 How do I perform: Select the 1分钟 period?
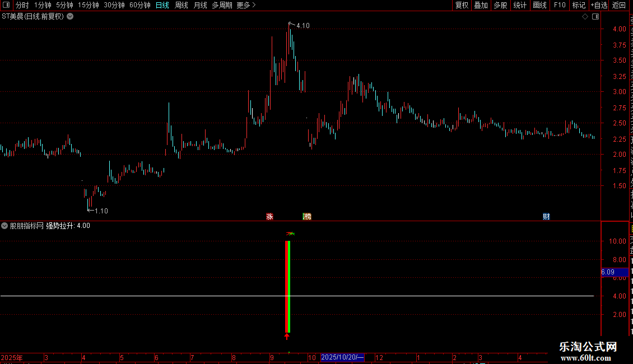pos(43,5)
